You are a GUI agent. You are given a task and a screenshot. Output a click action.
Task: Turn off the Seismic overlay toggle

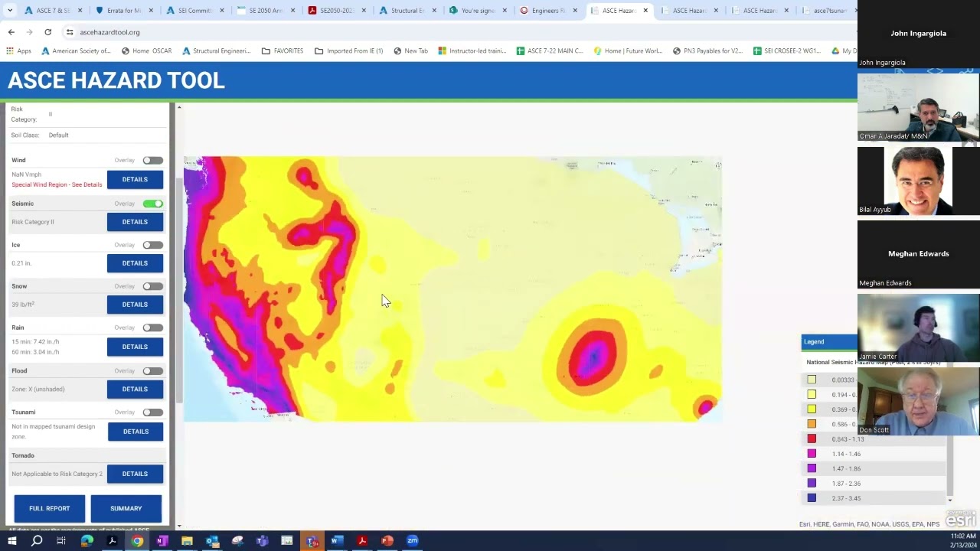click(152, 204)
